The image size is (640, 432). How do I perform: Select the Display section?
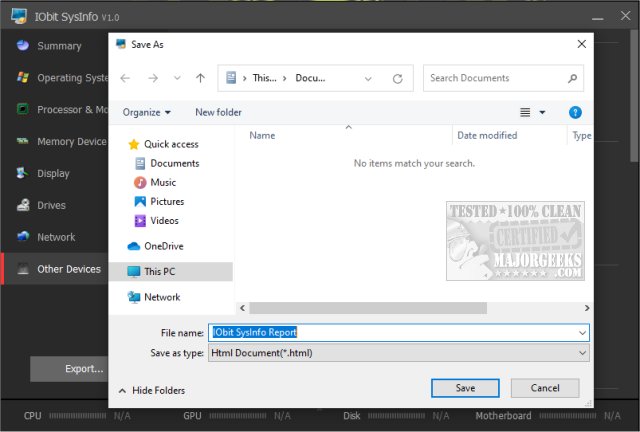(55, 173)
